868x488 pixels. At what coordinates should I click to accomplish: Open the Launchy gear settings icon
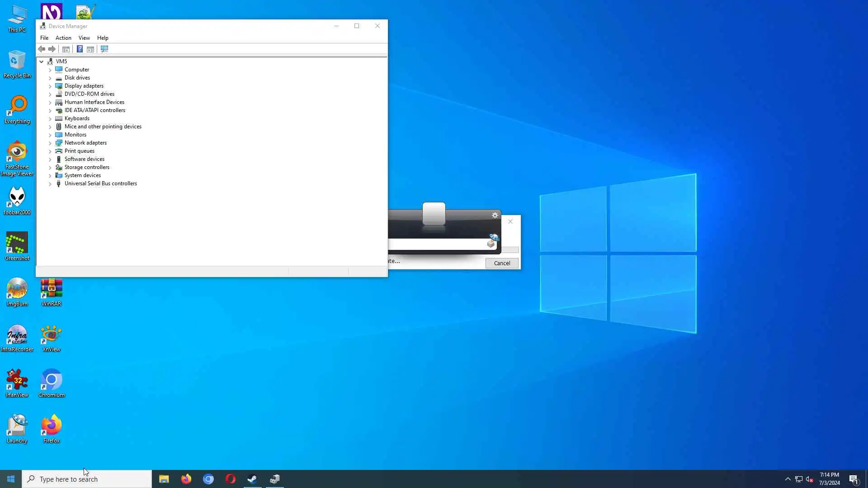(495, 216)
